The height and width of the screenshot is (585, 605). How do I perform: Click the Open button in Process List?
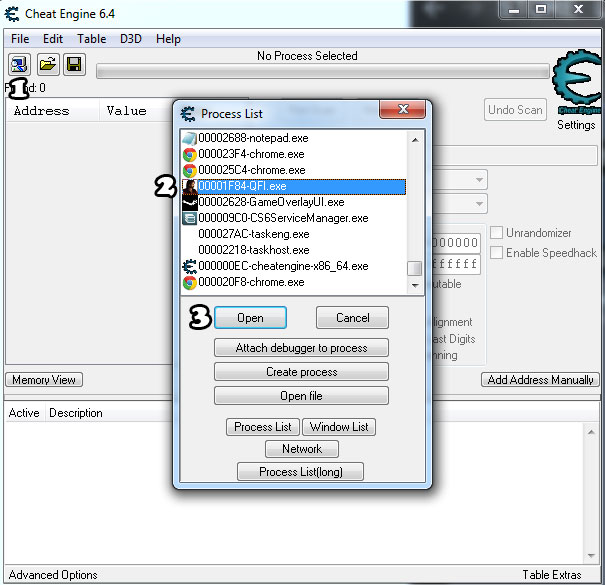[x=250, y=318]
